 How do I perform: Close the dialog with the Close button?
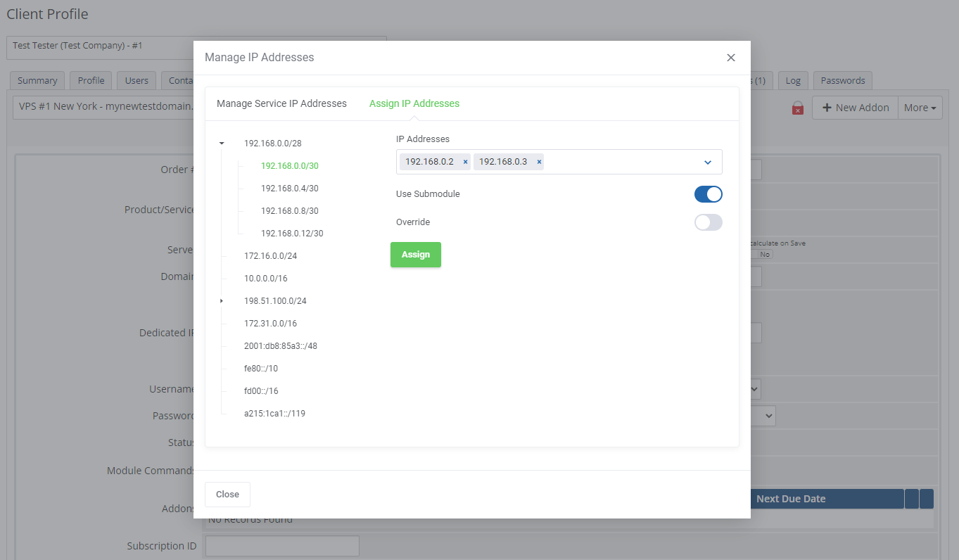(x=227, y=494)
